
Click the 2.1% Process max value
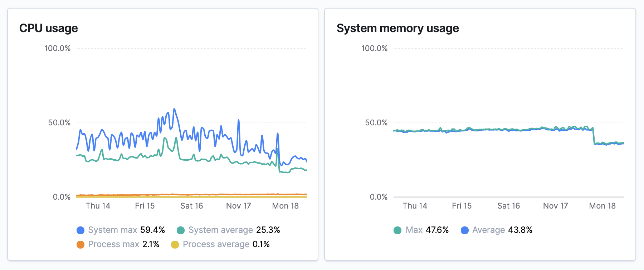pyautogui.click(x=151, y=244)
